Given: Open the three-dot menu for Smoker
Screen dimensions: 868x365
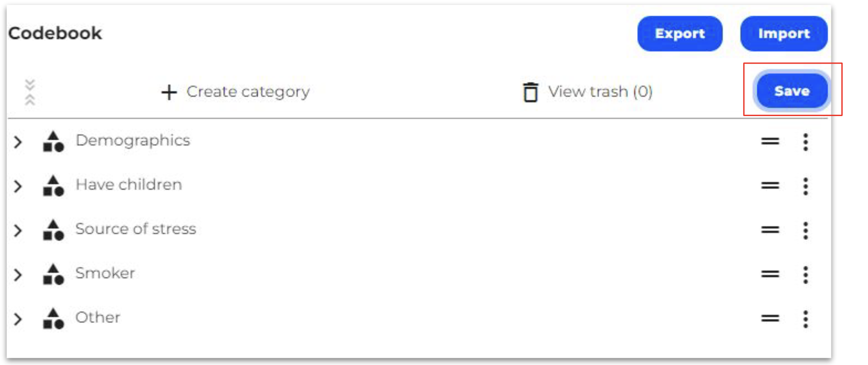Looking at the screenshot, I should (805, 275).
